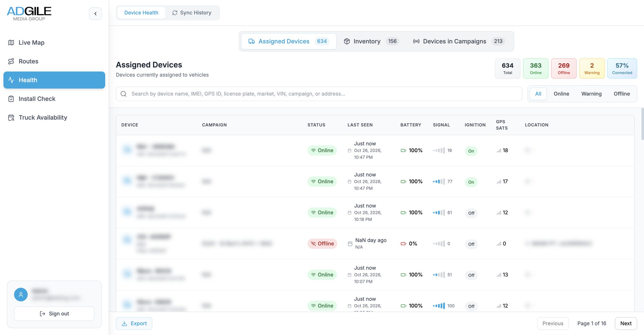
Task: Click the GPS sats value 18
Action: point(505,150)
